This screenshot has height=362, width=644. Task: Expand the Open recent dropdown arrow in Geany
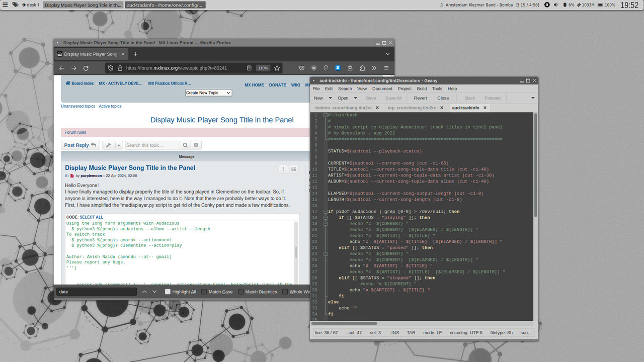355,98
